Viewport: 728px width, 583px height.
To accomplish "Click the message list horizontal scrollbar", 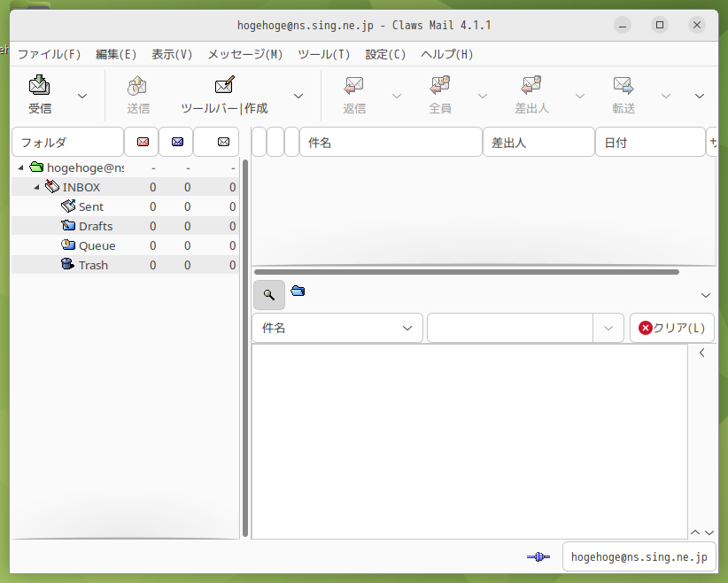I will pos(467,272).
